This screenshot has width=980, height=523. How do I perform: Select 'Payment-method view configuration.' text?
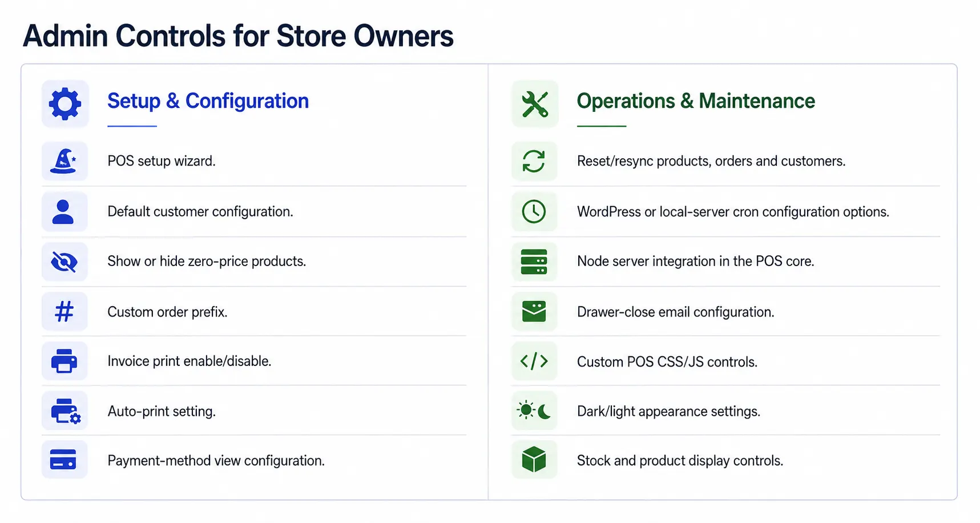point(216,461)
